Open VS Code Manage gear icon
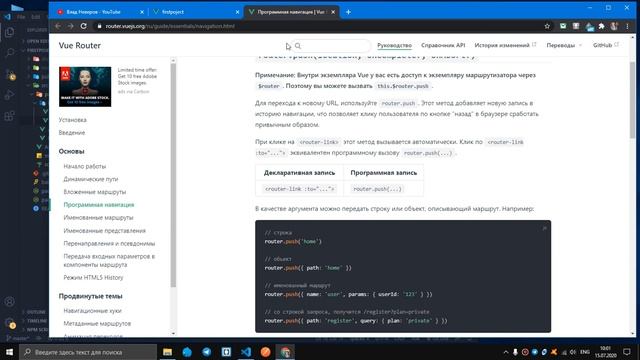This screenshot has height=360, width=640. click(9, 323)
